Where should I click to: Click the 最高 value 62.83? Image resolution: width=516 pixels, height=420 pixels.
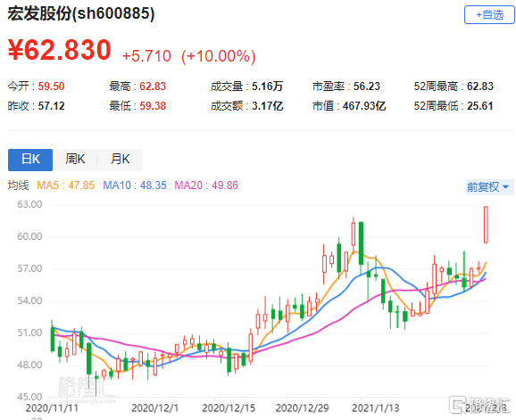[153, 86]
